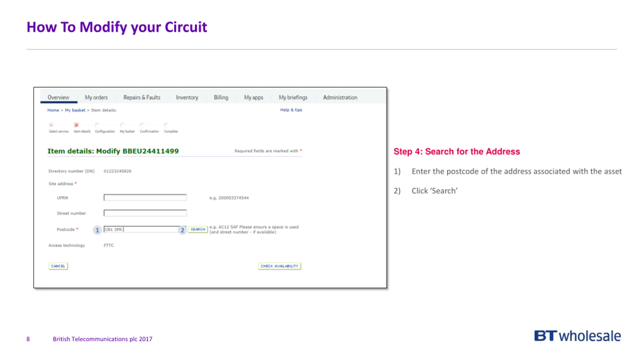
Task: Open the Help & tips link
Action: (x=291, y=110)
